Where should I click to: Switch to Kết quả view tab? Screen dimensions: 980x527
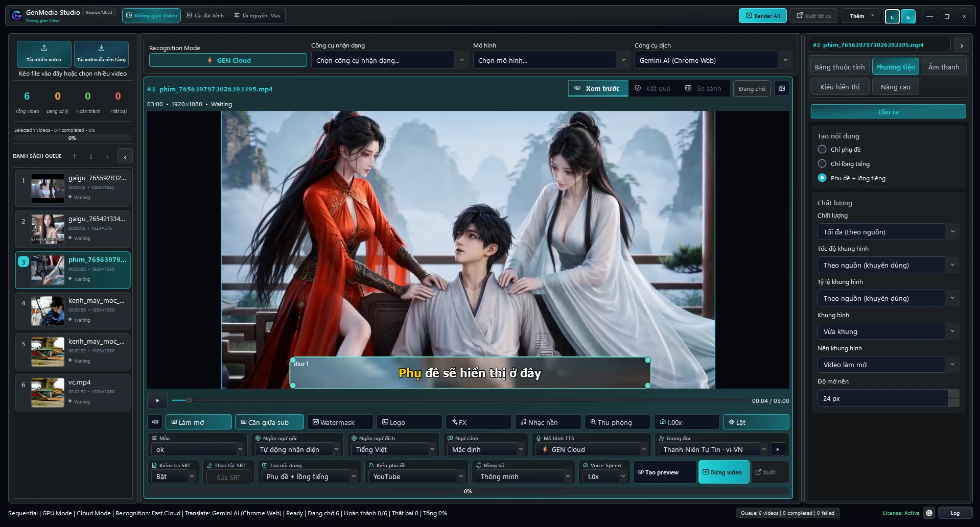652,88
